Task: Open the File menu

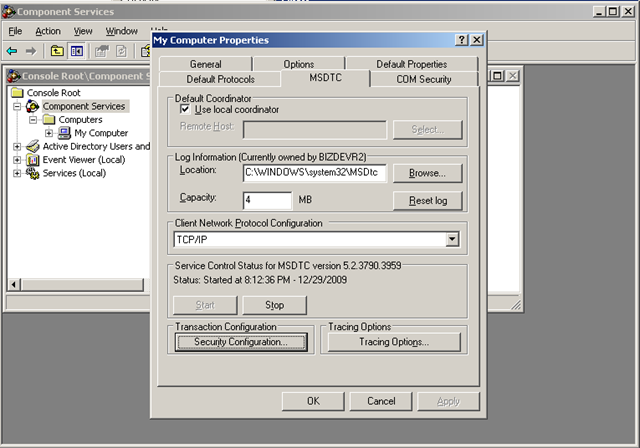Action: [x=16, y=31]
